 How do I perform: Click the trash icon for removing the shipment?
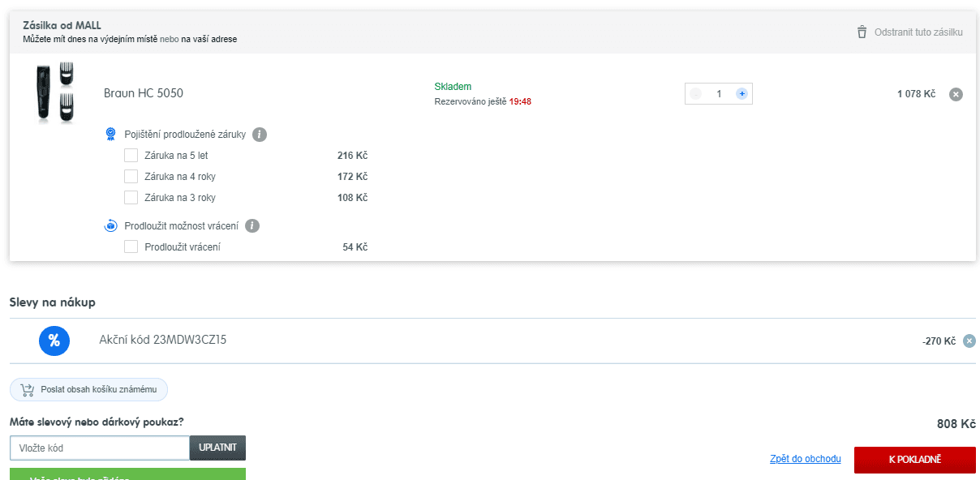[x=862, y=32]
